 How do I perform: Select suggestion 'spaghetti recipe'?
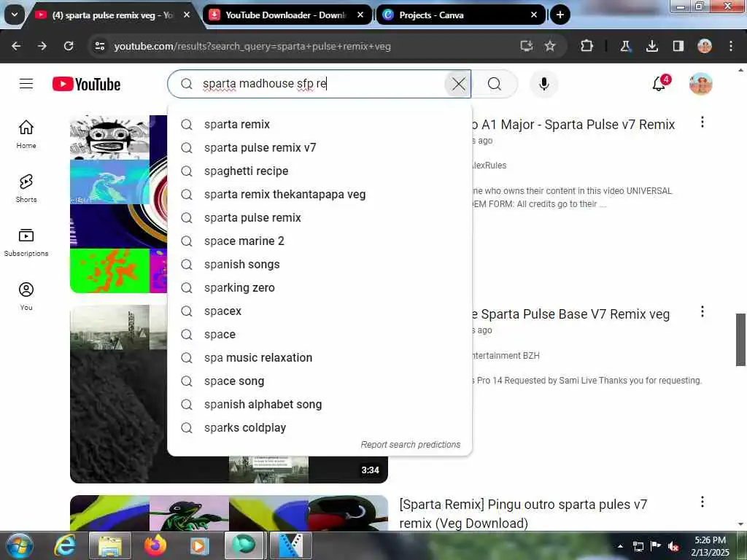[320, 171]
